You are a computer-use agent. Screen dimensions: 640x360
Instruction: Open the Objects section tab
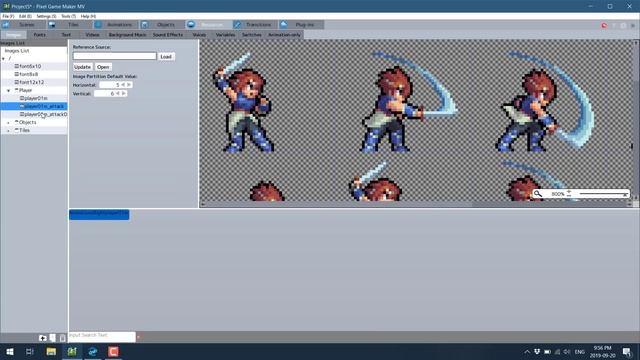[x=162, y=24]
